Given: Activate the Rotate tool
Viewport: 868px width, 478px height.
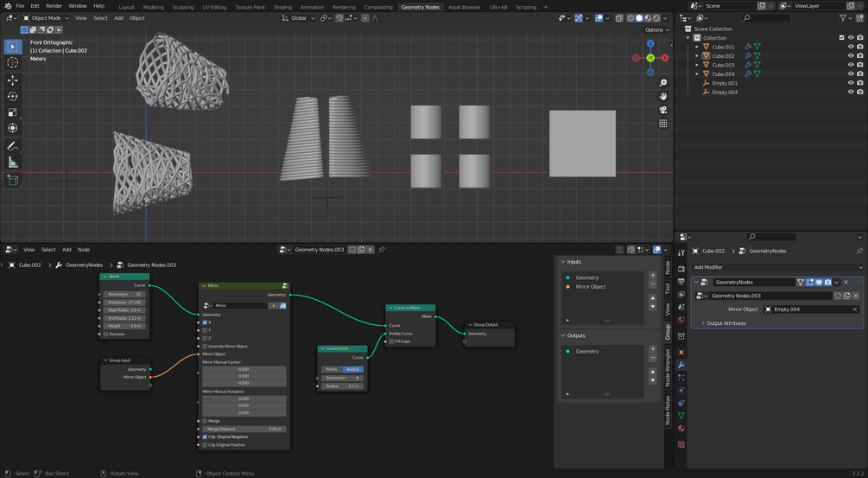Looking at the screenshot, I should [x=12, y=96].
